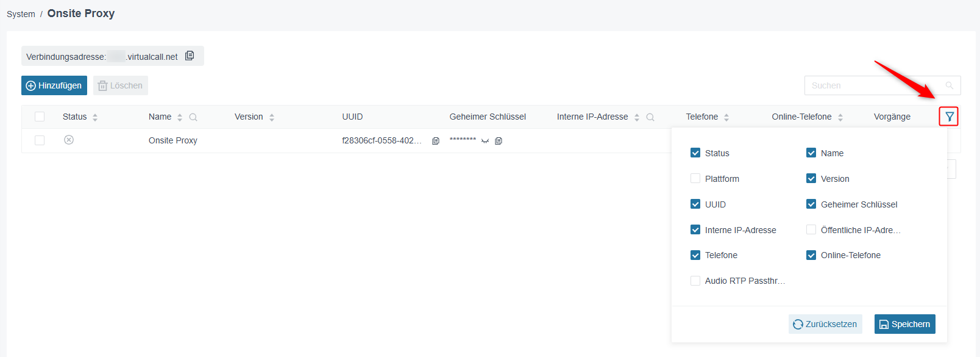The width and height of the screenshot is (980, 357).
Task: Uncheck the Telefone column option
Action: (x=695, y=255)
